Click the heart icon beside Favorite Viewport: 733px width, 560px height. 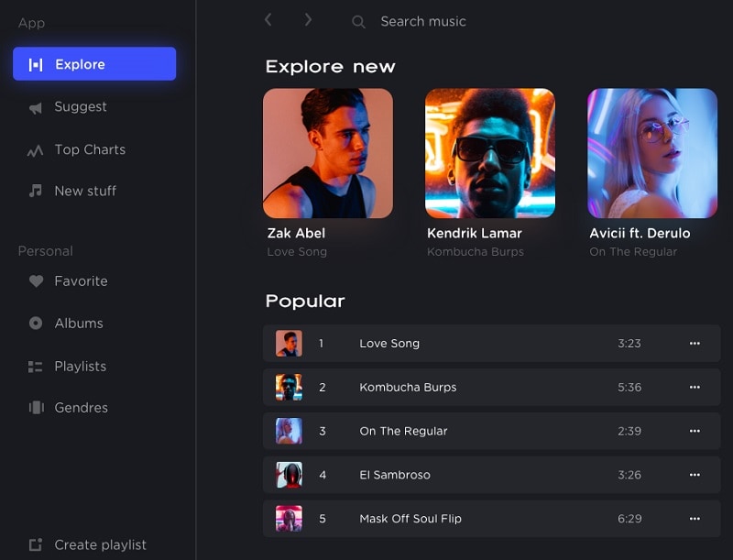tap(36, 281)
